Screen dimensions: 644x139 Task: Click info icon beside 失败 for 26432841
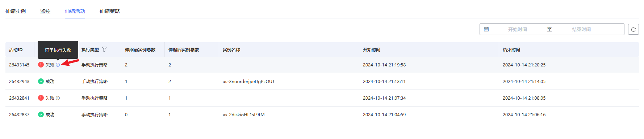[x=58, y=98]
